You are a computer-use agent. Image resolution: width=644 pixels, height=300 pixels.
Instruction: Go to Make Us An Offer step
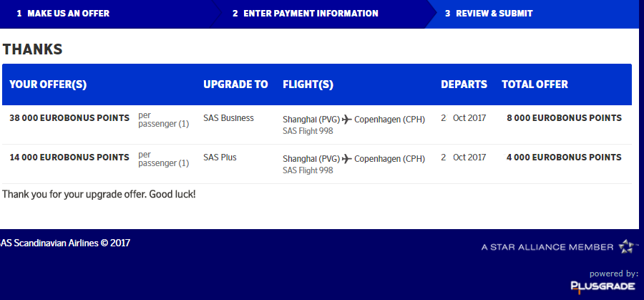63,14
